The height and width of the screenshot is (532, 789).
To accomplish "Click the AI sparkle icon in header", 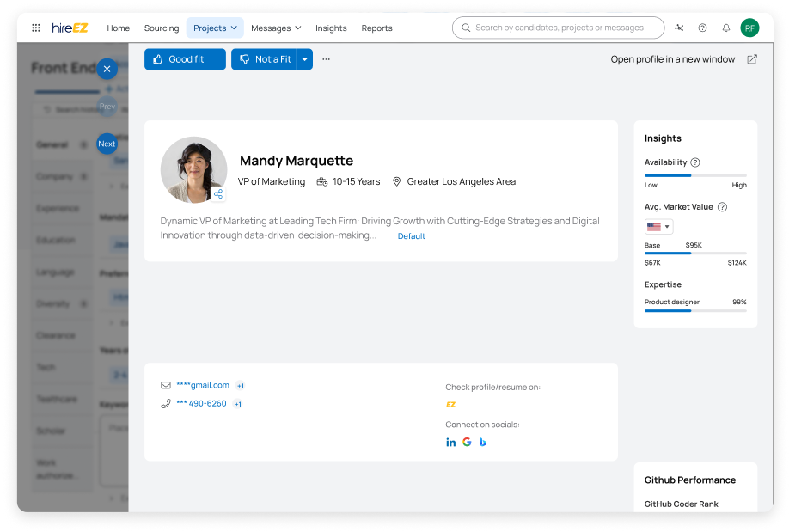I will click(x=679, y=28).
